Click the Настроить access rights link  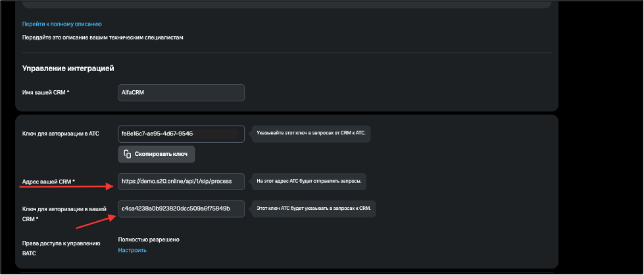(x=132, y=251)
